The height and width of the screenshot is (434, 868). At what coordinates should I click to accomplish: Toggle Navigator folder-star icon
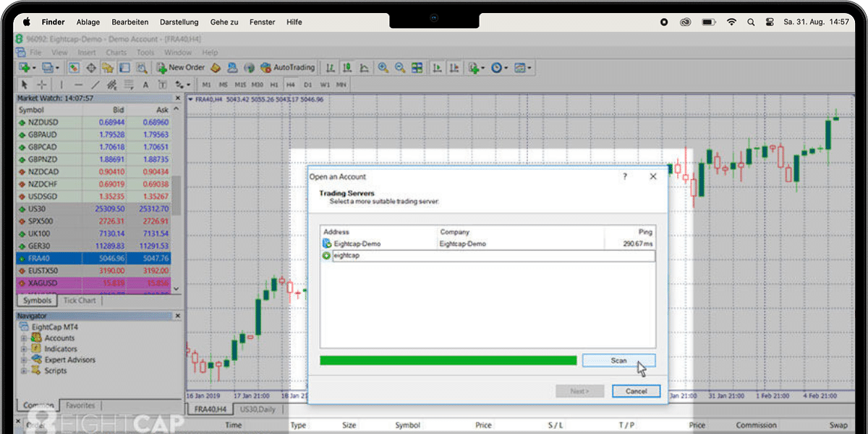(108, 68)
